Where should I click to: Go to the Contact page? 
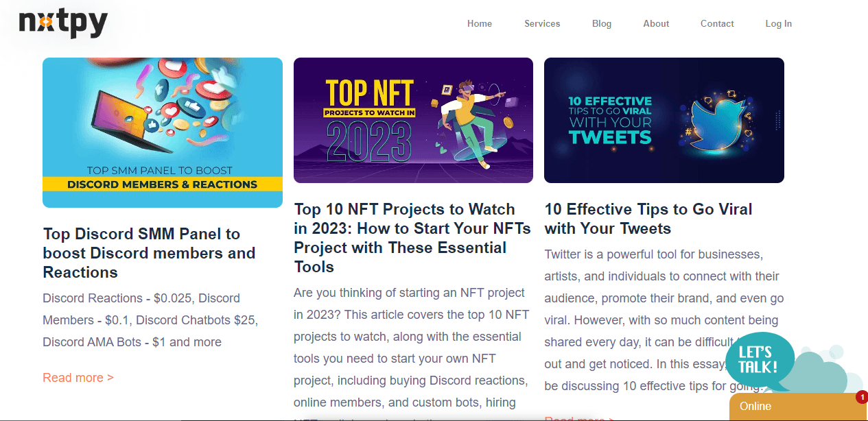[717, 23]
